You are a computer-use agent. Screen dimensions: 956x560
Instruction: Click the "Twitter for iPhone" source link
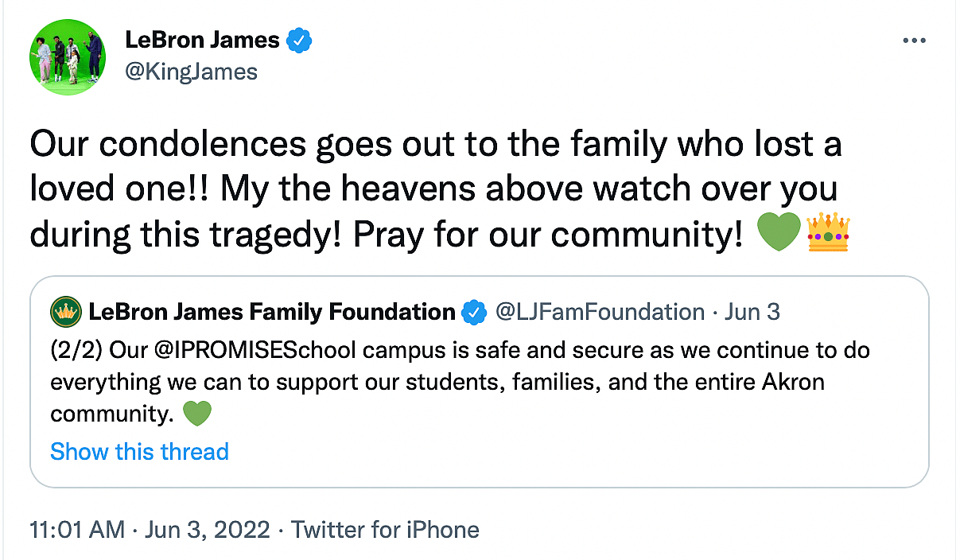point(386,530)
